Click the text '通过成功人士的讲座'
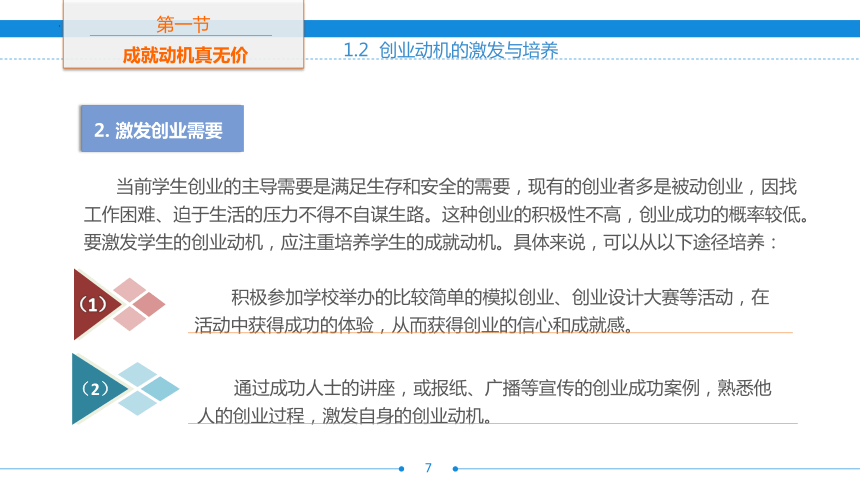The image size is (860, 484). click(314, 389)
